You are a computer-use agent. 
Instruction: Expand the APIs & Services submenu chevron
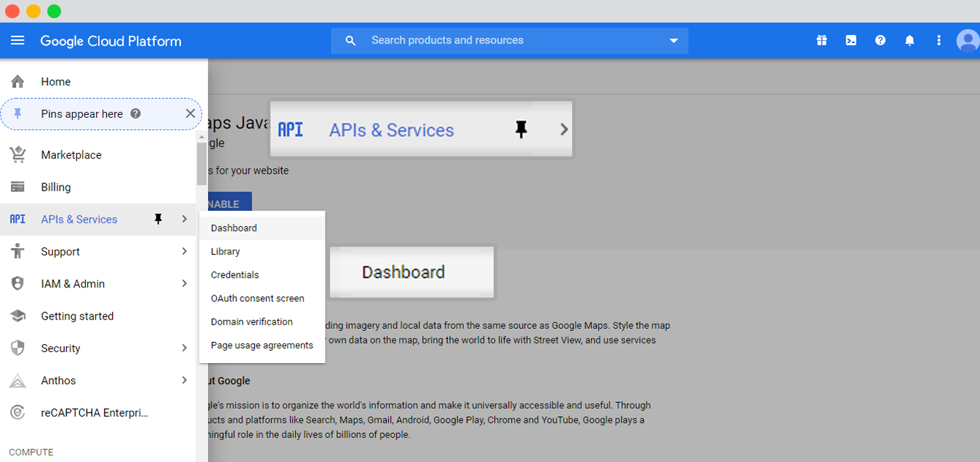tap(184, 219)
